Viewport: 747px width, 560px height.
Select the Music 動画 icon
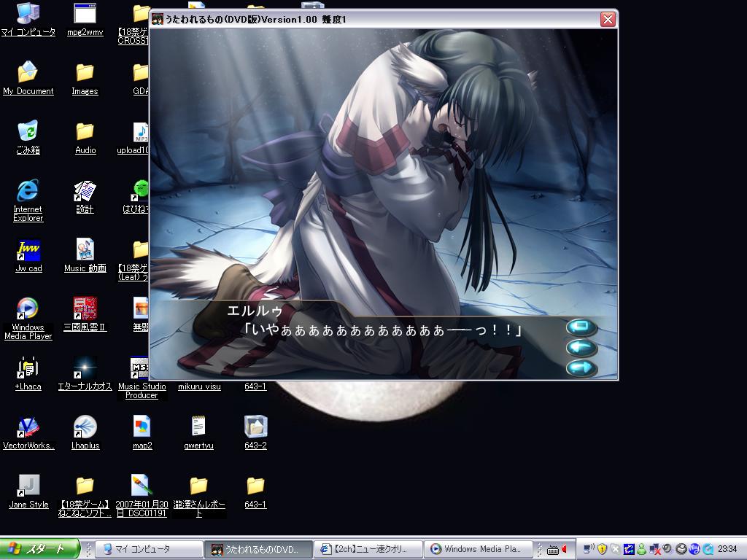coord(85,255)
